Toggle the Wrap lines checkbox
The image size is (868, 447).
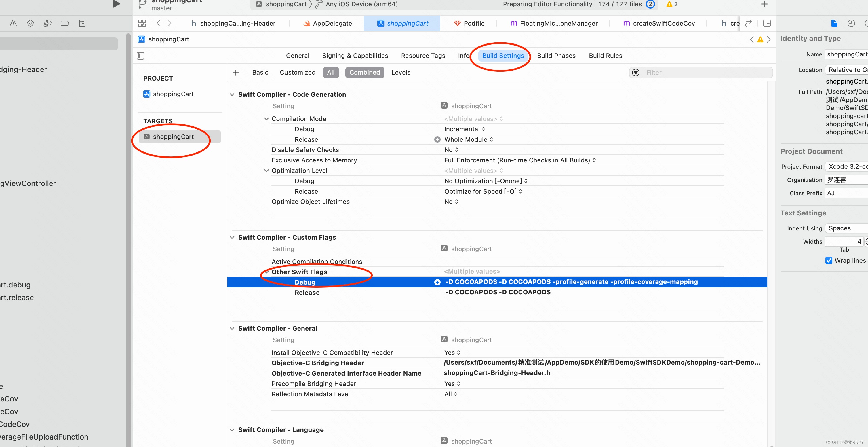(829, 261)
